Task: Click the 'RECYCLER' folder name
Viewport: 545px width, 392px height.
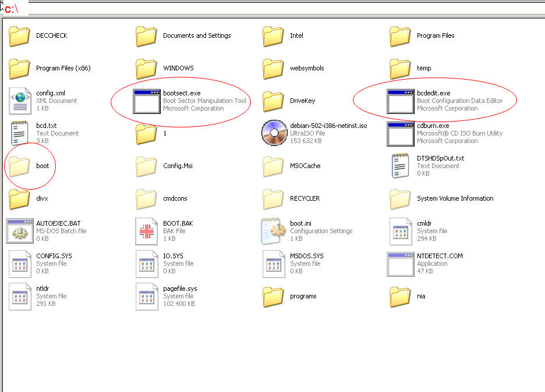Action: click(305, 198)
